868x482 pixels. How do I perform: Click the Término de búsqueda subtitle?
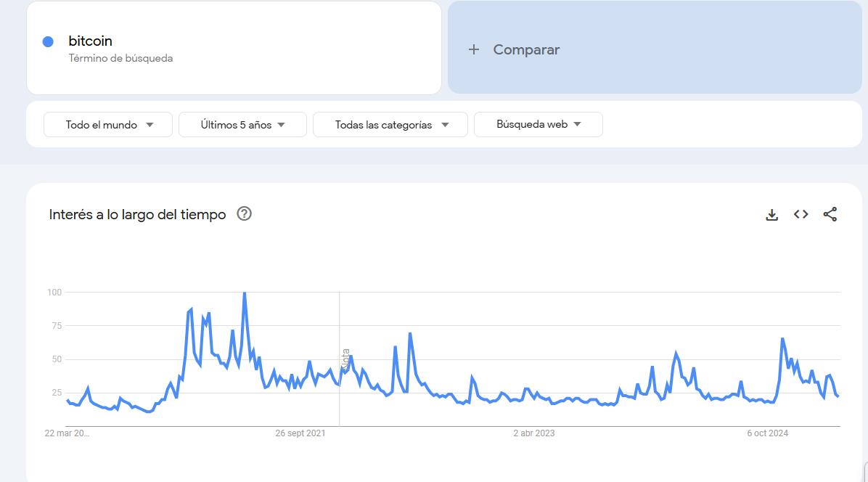pos(120,58)
